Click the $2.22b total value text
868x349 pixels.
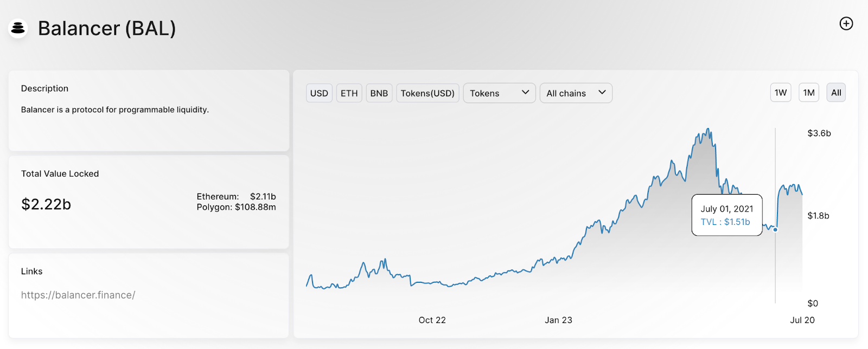46,204
